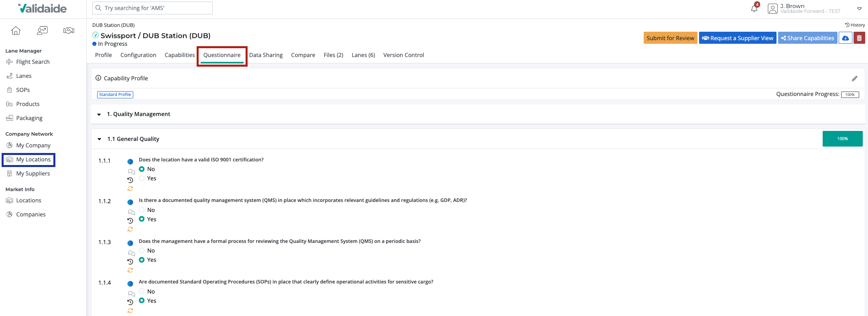This screenshot has width=868, height=316.
Task: Select Yes for documented QMS question 1.1.2
Action: [142, 219]
